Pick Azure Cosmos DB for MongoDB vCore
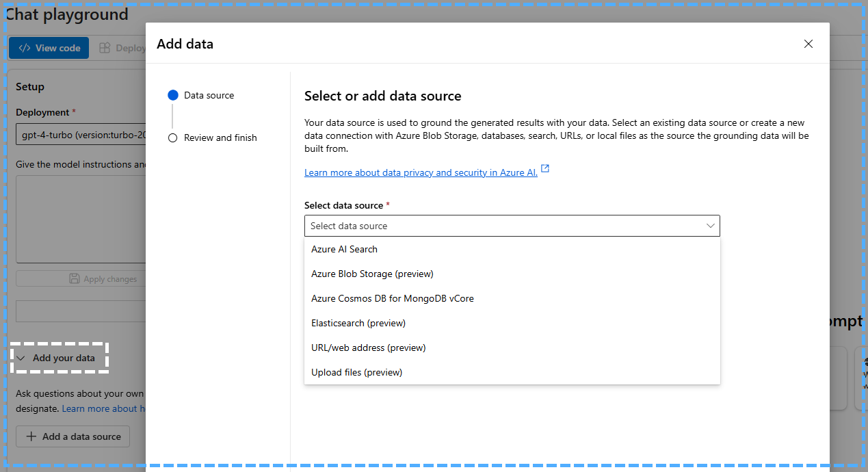Screen dimensions: 868x472 coord(392,298)
